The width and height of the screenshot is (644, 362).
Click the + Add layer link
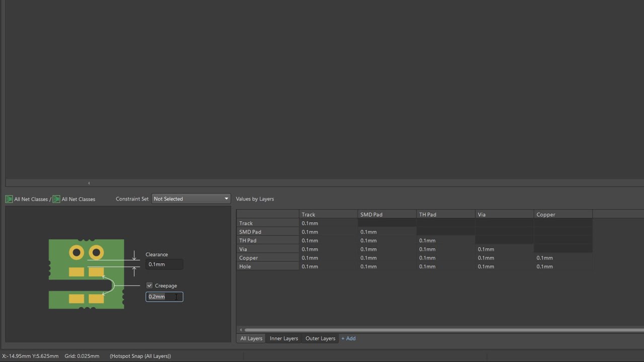(x=349, y=338)
